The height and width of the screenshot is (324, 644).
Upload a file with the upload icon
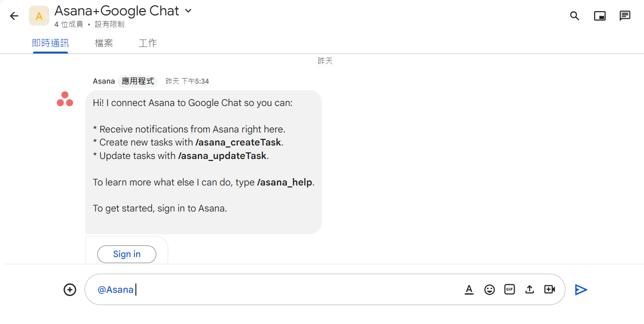tap(530, 290)
